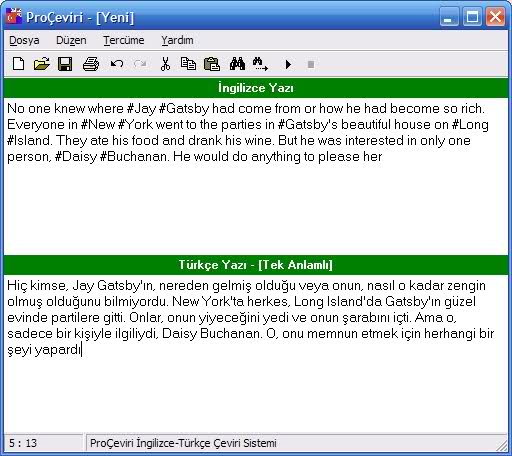The image size is (512, 456).
Task: Undo the last action with the arrow icon
Action: coord(117,64)
